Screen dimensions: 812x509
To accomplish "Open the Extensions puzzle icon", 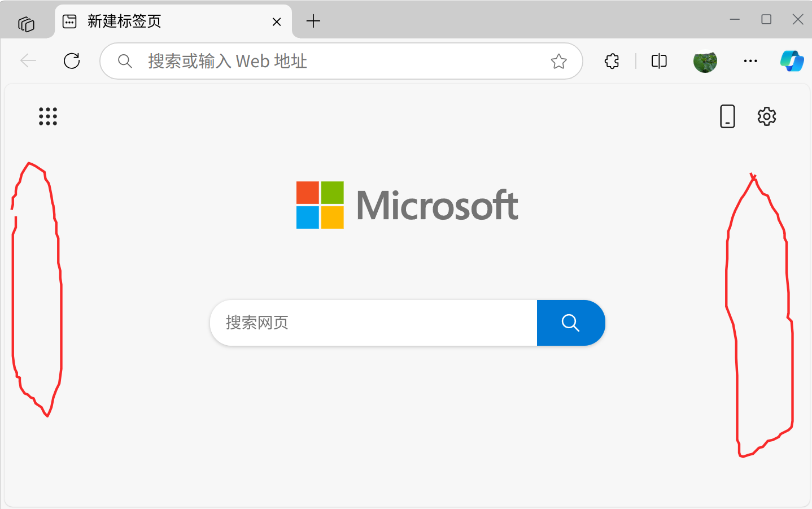I will pos(612,61).
